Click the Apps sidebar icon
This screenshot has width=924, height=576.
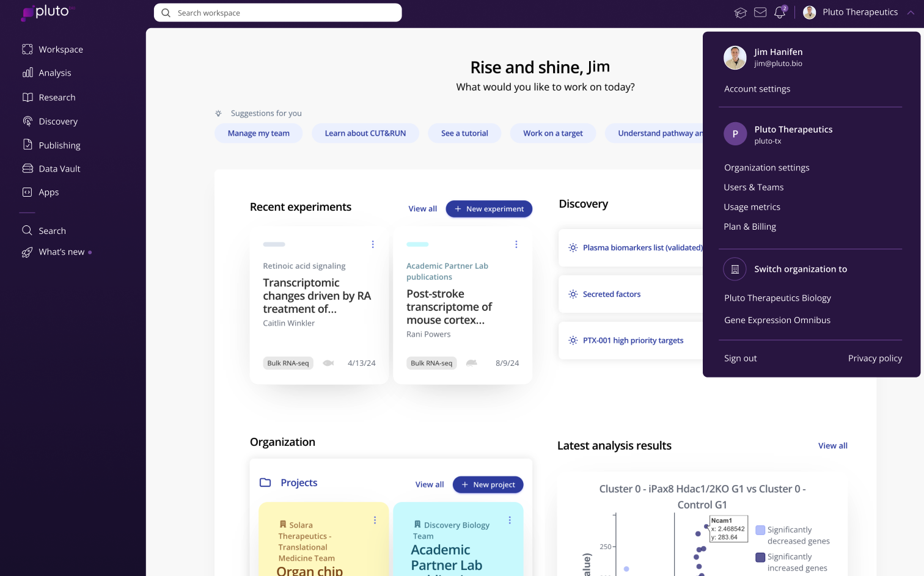coord(28,192)
